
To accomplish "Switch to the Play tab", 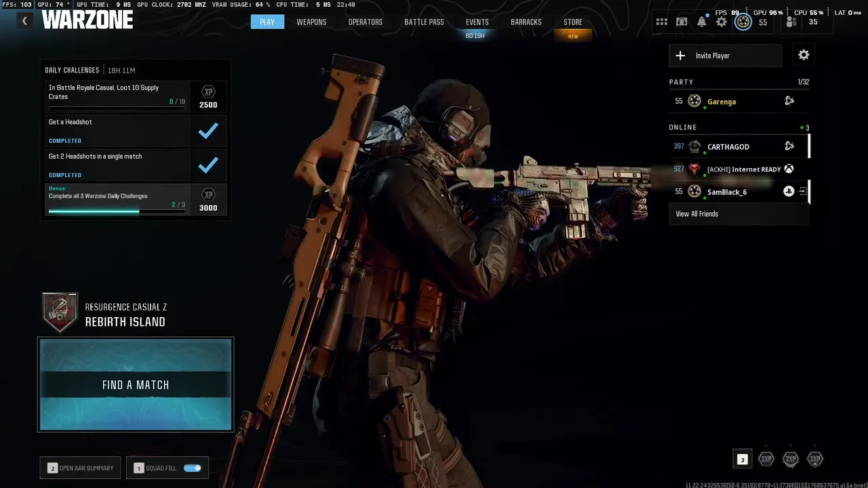I will 267,22.
